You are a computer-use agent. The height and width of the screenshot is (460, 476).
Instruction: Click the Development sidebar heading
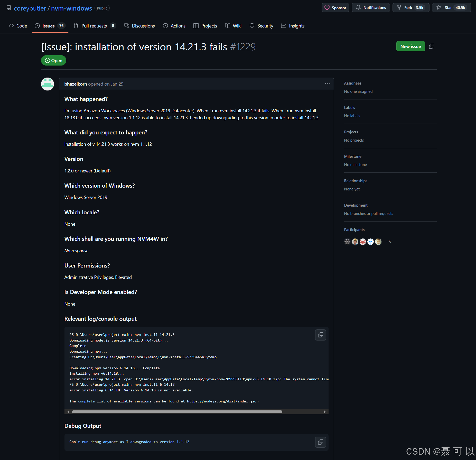[x=356, y=205]
